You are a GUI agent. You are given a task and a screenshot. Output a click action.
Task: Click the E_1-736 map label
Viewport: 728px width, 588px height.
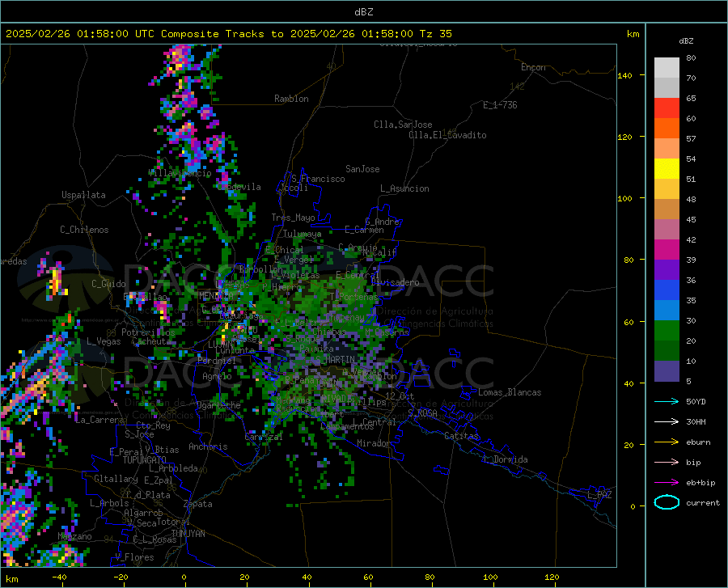(500, 105)
